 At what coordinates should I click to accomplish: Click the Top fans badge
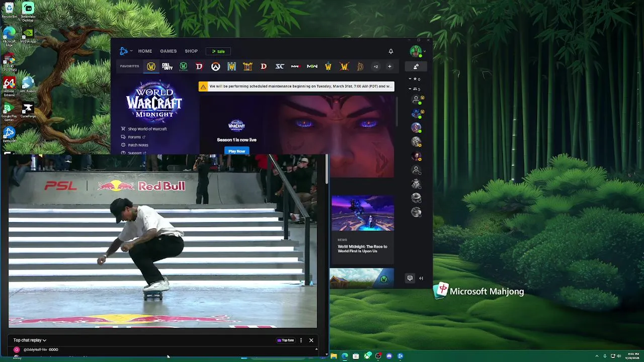pyautogui.click(x=285, y=340)
